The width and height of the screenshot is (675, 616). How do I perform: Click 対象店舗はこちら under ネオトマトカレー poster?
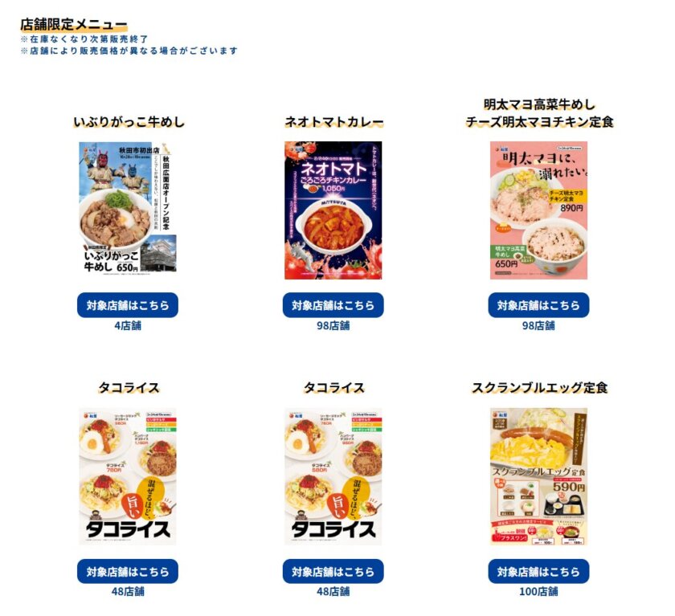click(333, 305)
